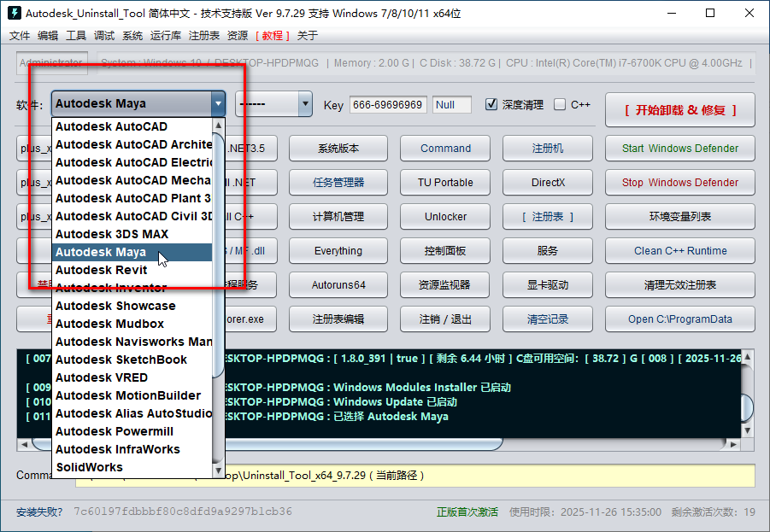Open the 文件 menu
Viewport: 770px width, 532px height.
pos(20,35)
